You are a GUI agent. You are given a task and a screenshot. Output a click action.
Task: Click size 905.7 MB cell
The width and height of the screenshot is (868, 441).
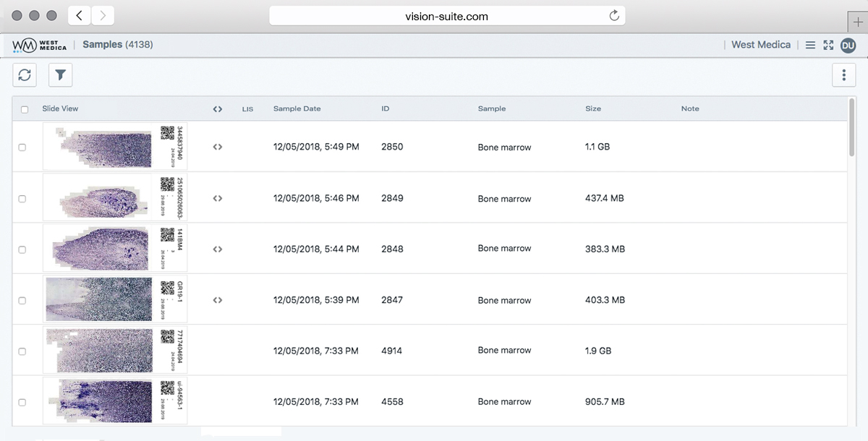click(605, 401)
